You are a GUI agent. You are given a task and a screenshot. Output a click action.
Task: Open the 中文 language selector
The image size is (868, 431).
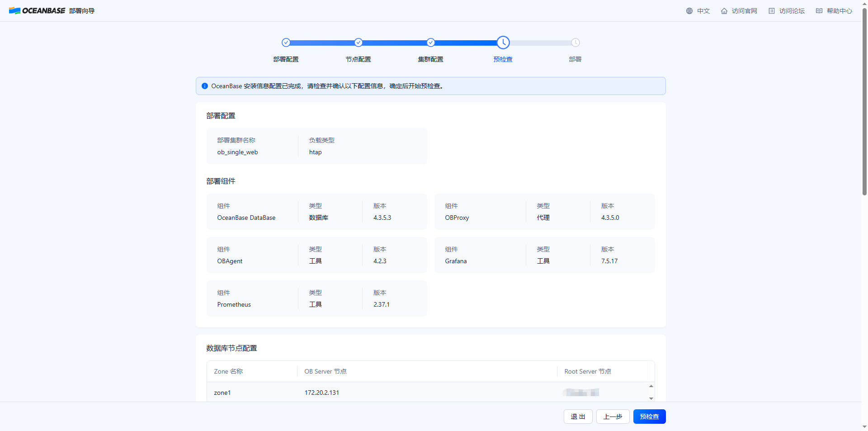click(698, 11)
